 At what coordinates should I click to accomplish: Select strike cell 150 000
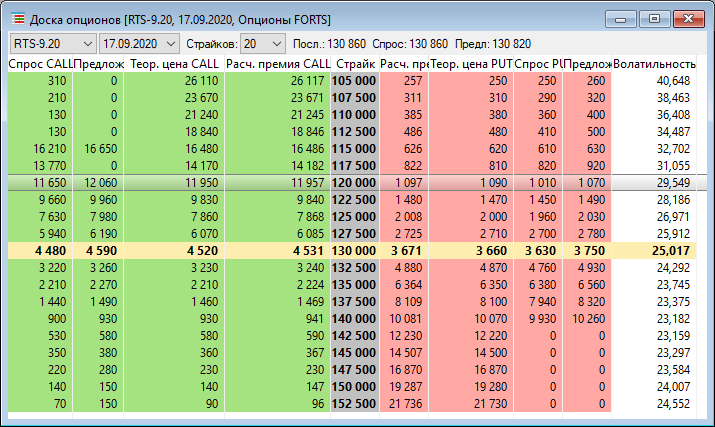pyautogui.click(x=355, y=387)
